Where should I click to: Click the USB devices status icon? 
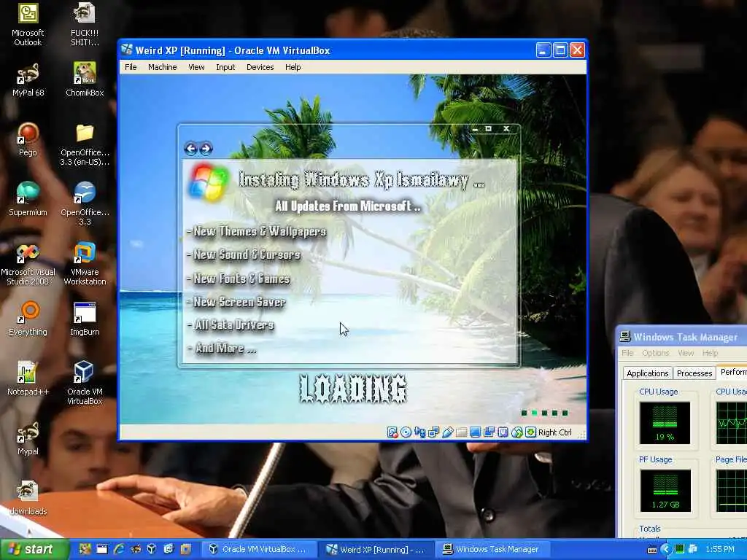448,432
